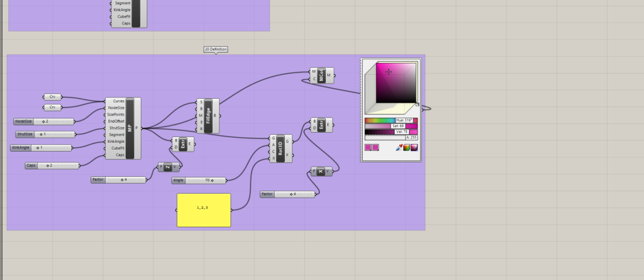Click the Curves input on MP component
This screenshot has width=644, height=280.
[x=118, y=101]
